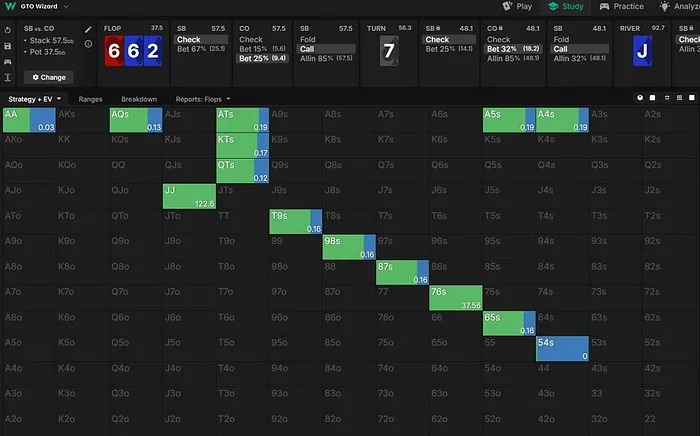
Task: Click the info circle icon
Action: [89, 44]
